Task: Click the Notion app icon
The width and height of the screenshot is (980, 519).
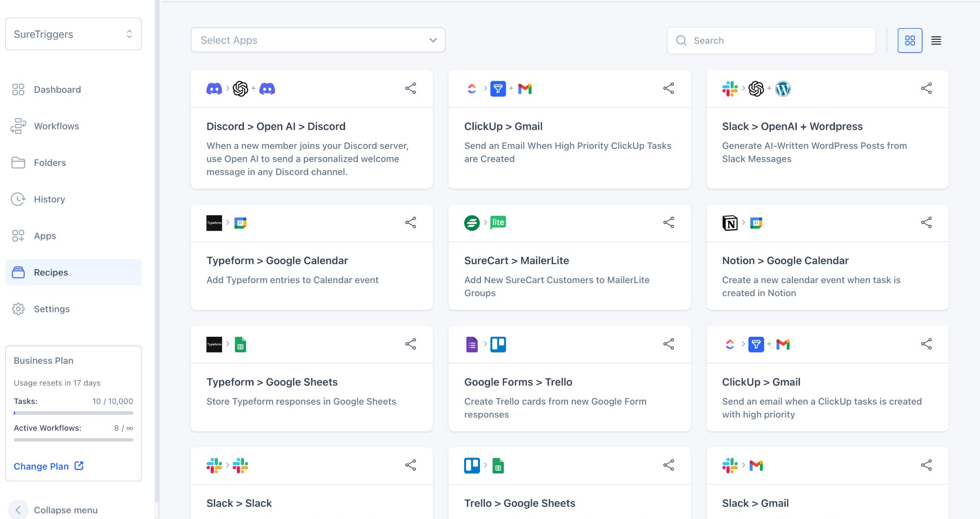Action: coord(730,223)
